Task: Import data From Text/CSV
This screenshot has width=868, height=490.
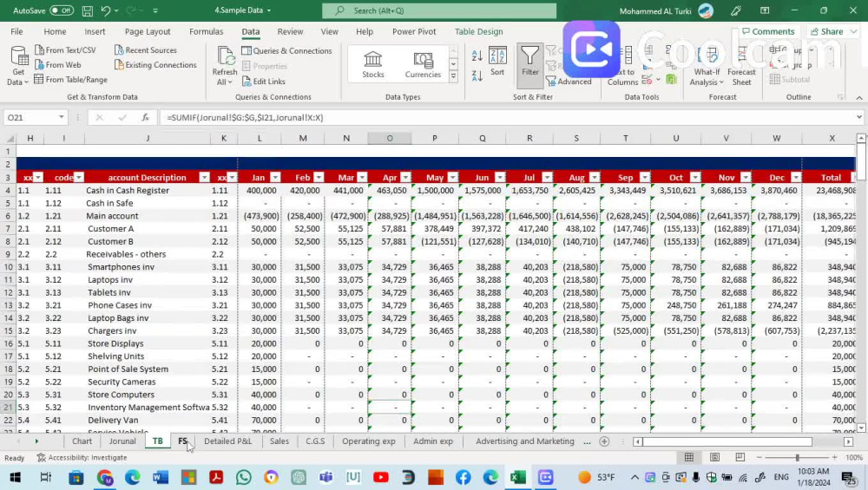Action: point(65,49)
